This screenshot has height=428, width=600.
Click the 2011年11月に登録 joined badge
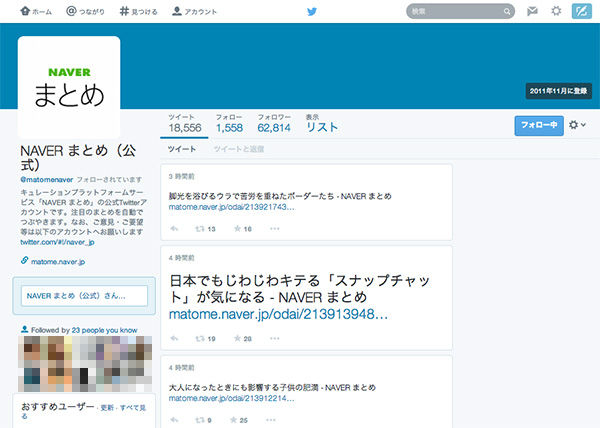tap(558, 91)
